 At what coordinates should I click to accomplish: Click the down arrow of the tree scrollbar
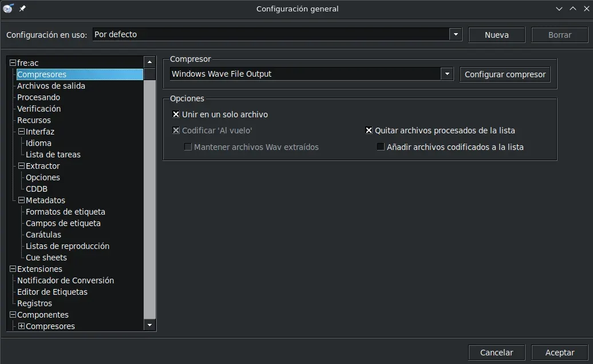[149, 325]
